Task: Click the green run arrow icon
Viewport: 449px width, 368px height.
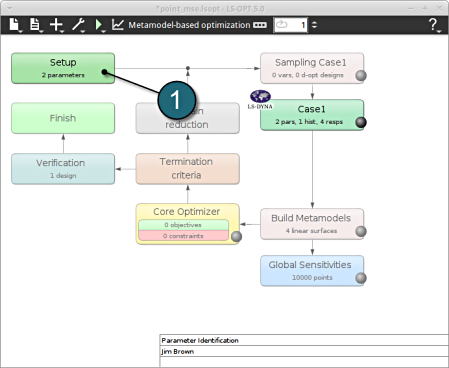Action: tap(99, 25)
